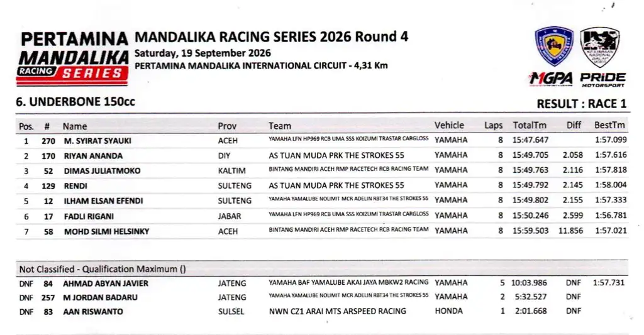The image size is (644, 335).
Task: Click the RESULT : RACE 1 heading
Action: pos(582,104)
